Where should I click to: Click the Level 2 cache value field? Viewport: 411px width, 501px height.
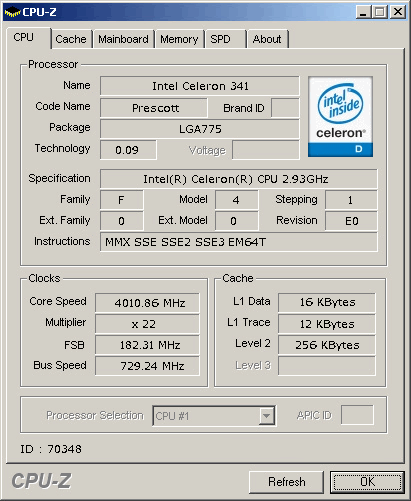(x=327, y=345)
